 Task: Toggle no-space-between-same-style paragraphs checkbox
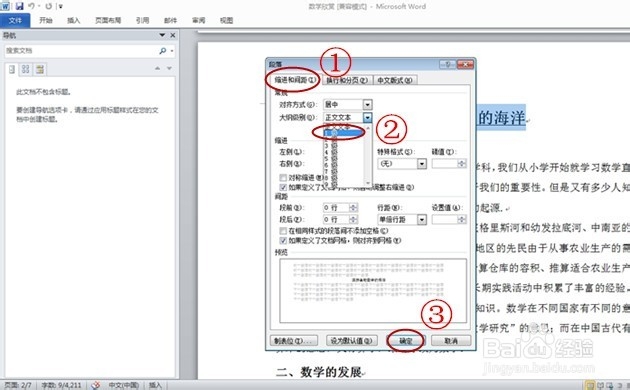coord(283,231)
